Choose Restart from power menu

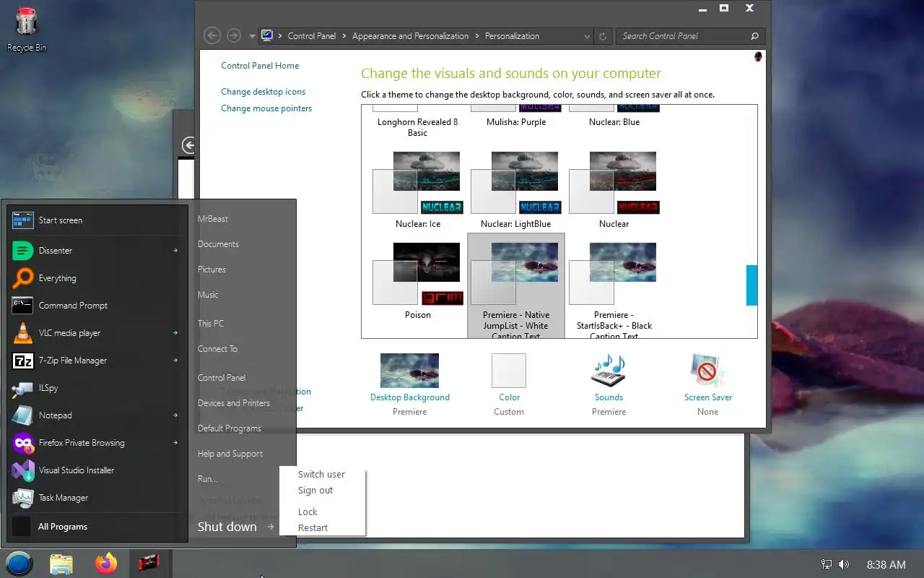pyautogui.click(x=313, y=528)
